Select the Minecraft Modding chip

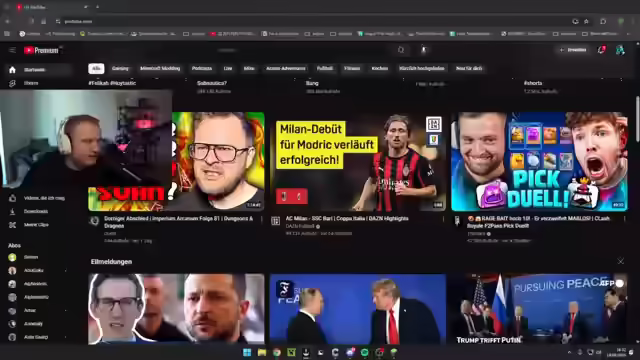pos(160,69)
